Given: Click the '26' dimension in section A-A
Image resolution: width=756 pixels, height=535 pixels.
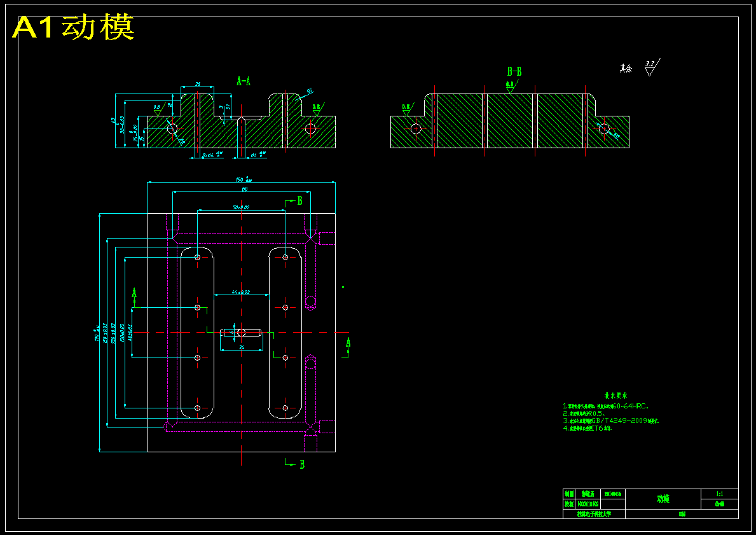Looking at the screenshot, I should (198, 84).
